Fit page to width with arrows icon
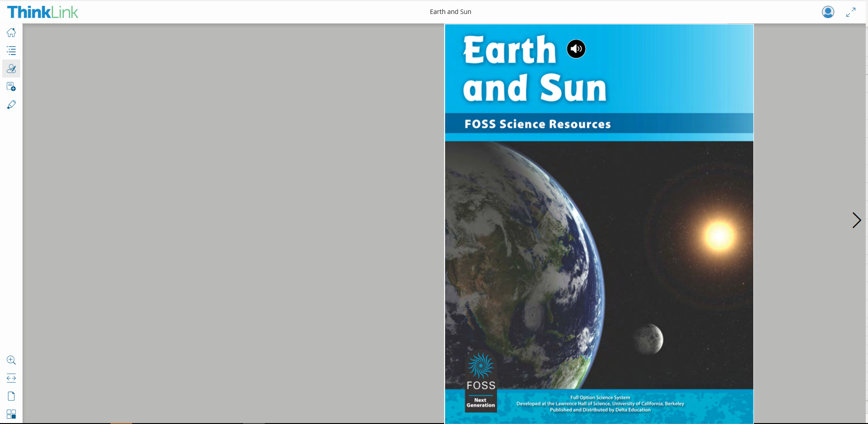The image size is (868, 424). 11,378
